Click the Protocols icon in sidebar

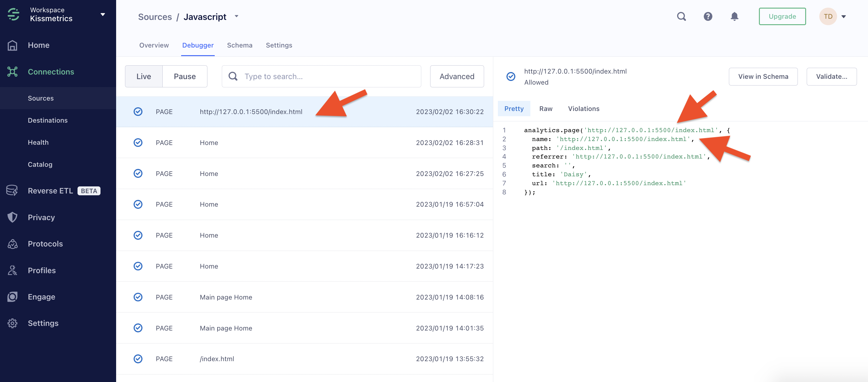pos(12,244)
